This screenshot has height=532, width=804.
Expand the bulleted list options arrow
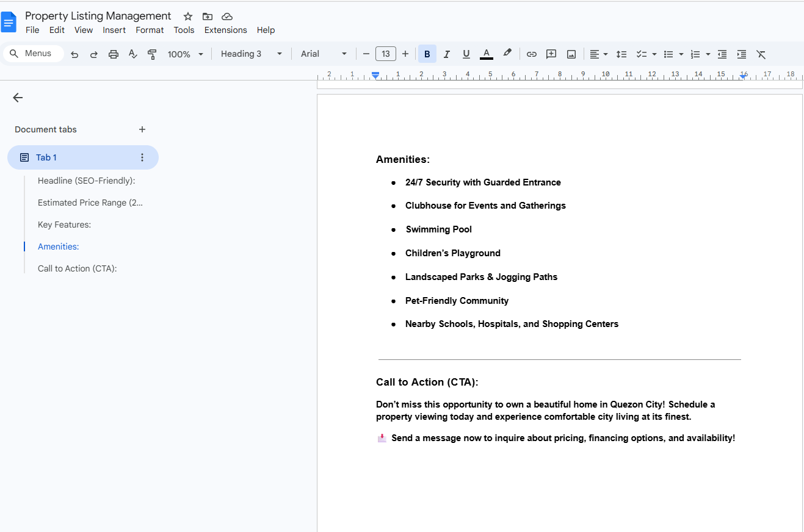point(681,54)
